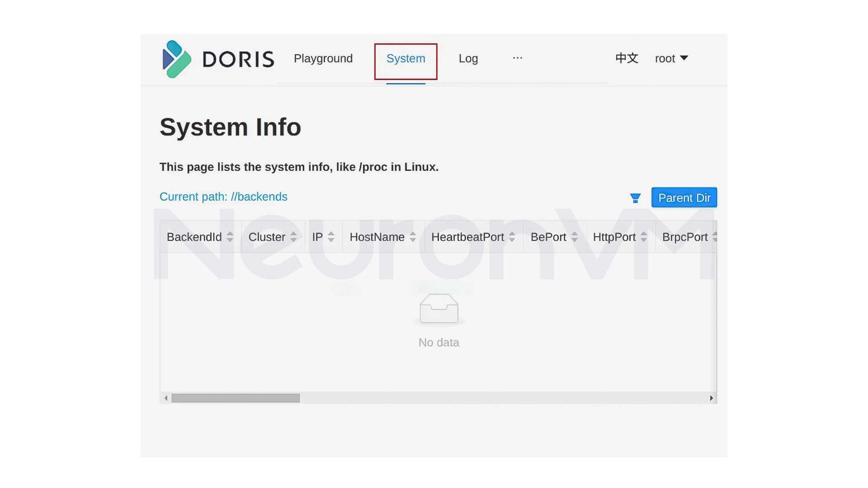Viewport: 868px width, 488px height.
Task: Click the Doris logo
Action: pyautogui.click(x=218, y=59)
